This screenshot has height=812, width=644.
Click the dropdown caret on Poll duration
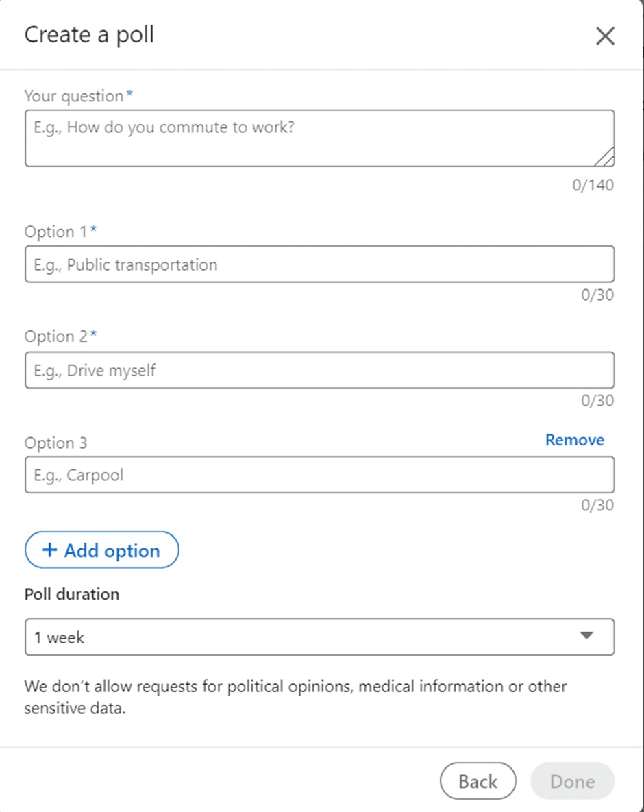coord(588,637)
